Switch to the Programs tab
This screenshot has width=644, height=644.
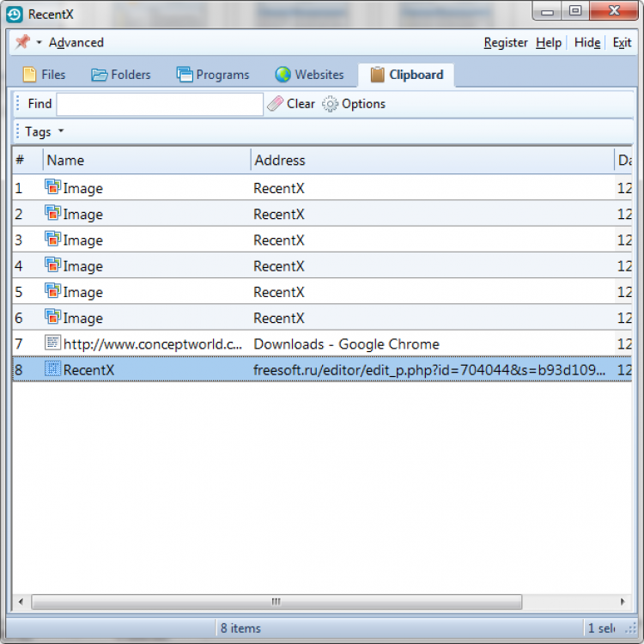click(x=213, y=75)
